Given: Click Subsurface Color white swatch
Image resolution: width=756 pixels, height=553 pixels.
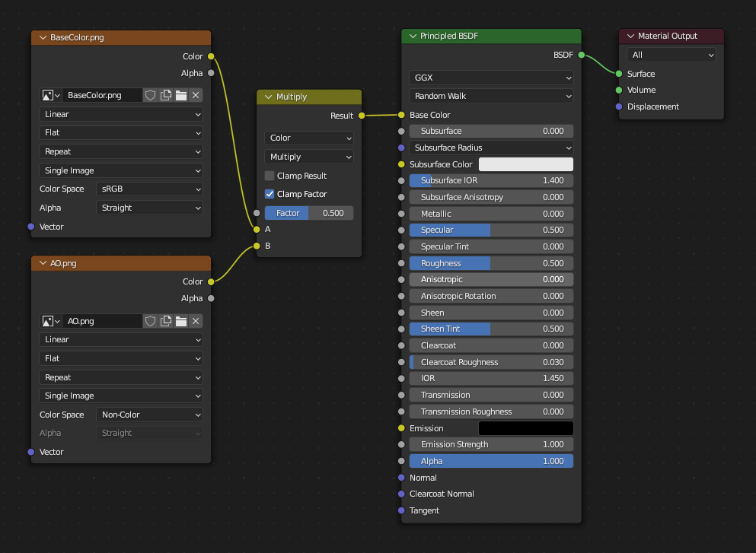Looking at the screenshot, I should coord(526,164).
